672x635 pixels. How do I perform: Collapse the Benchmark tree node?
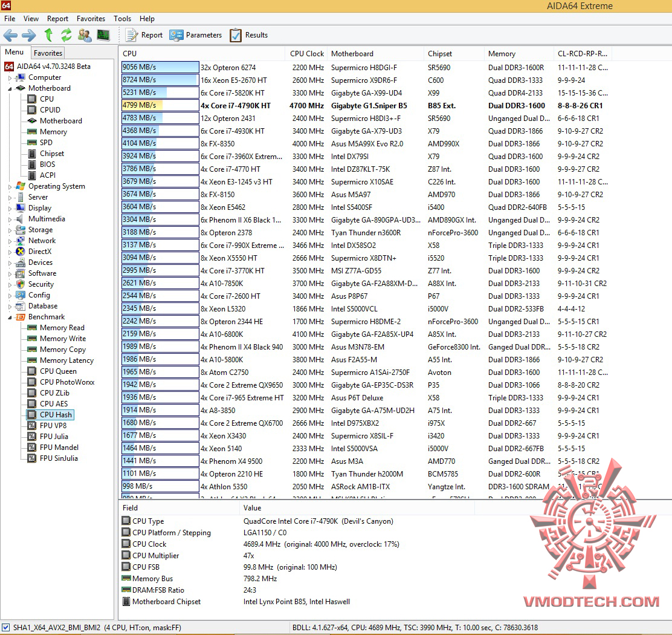pos(10,317)
